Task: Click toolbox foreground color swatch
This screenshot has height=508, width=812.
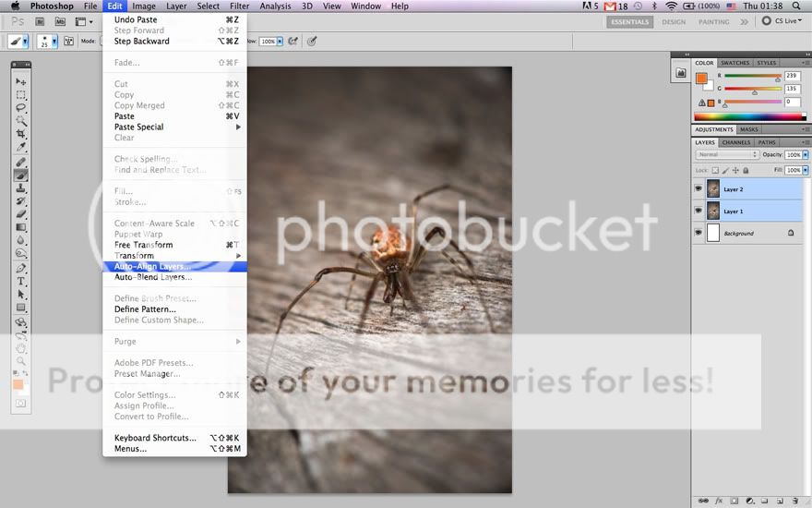Action: pyautogui.click(x=18, y=384)
